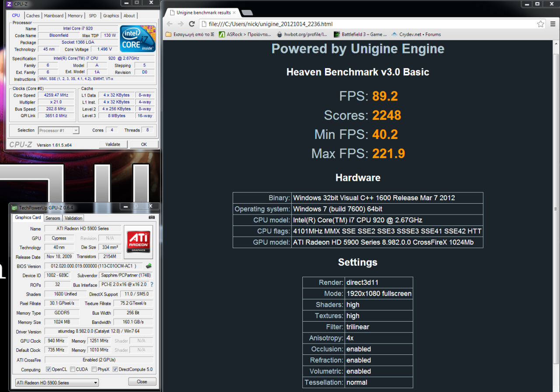Click the Scores value 2248
This screenshot has width=560, height=392.
pos(387,115)
